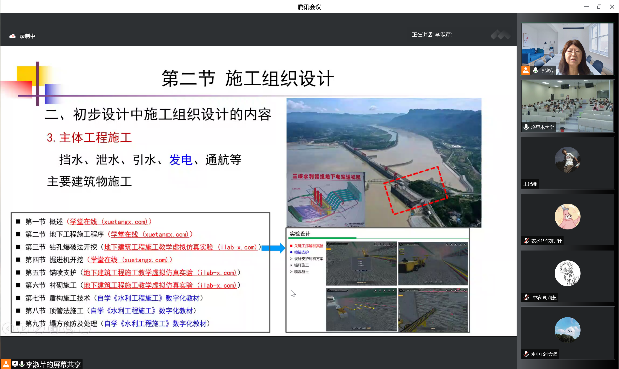Viewport: 619px width, 369px height.
Task: Click muted mic icon under sketch avatar tile
Action: tap(526, 297)
